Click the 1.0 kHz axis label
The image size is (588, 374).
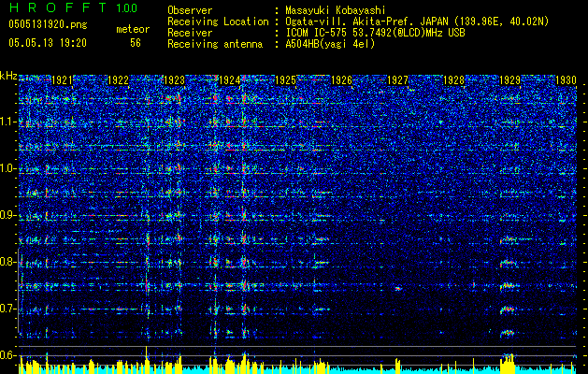click(x=8, y=168)
